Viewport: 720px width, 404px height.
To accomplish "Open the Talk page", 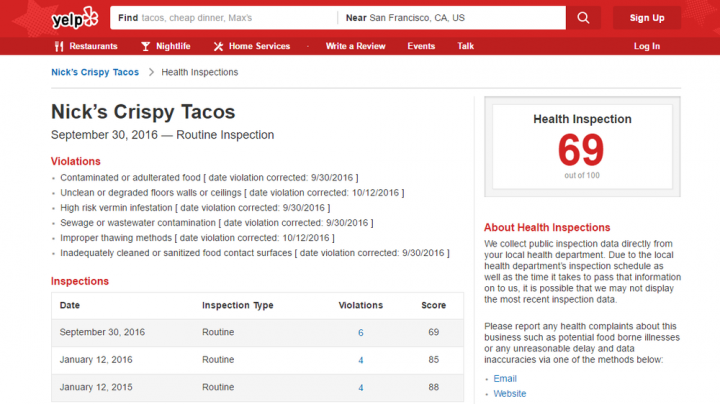I will 465,46.
